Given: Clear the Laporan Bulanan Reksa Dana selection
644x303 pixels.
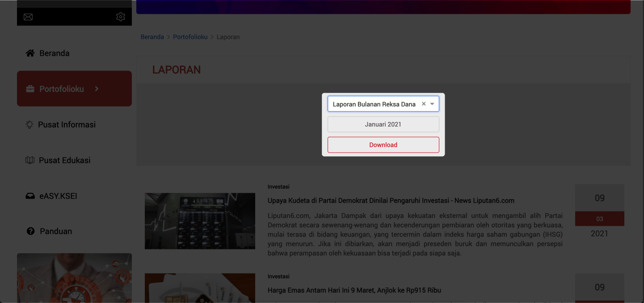Looking at the screenshot, I should click(424, 104).
